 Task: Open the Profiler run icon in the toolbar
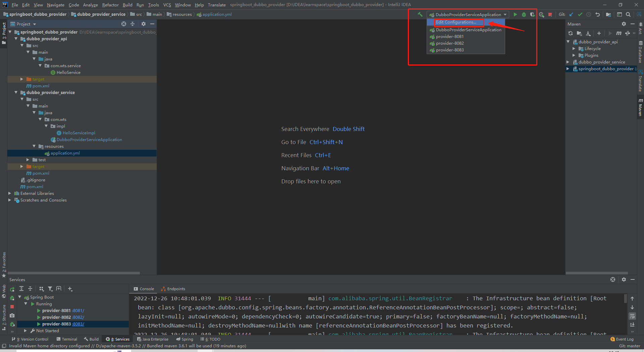pyautogui.click(x=541, y=14)
